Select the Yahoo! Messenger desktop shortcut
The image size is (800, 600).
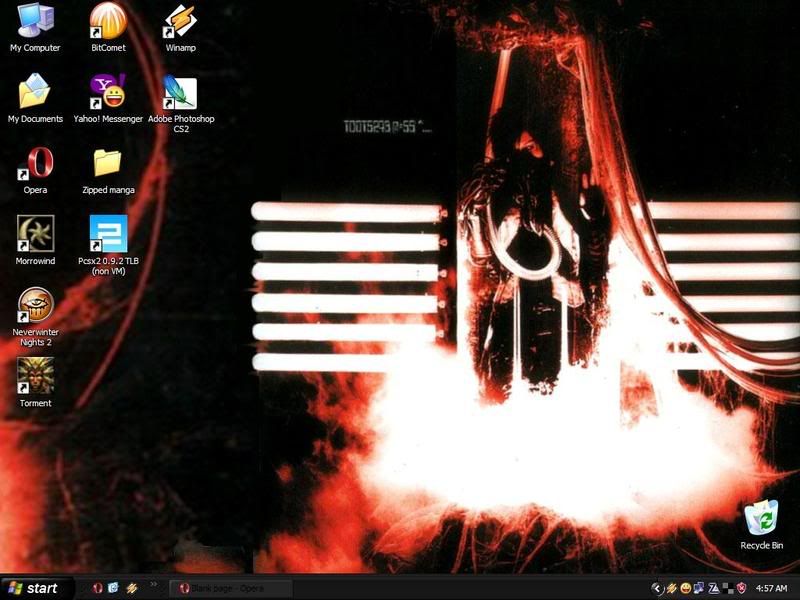coord(108,98)
